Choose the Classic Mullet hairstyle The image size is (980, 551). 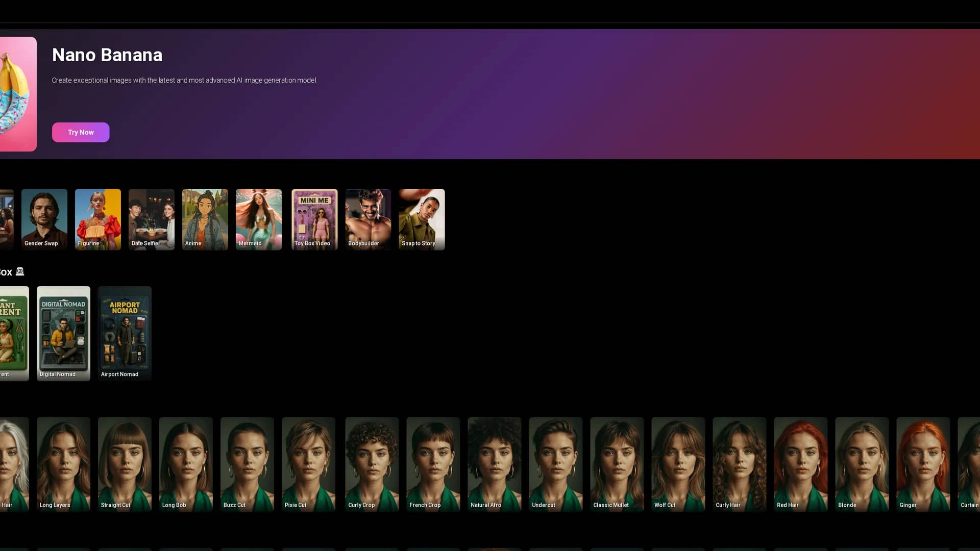tap(617, 464)
